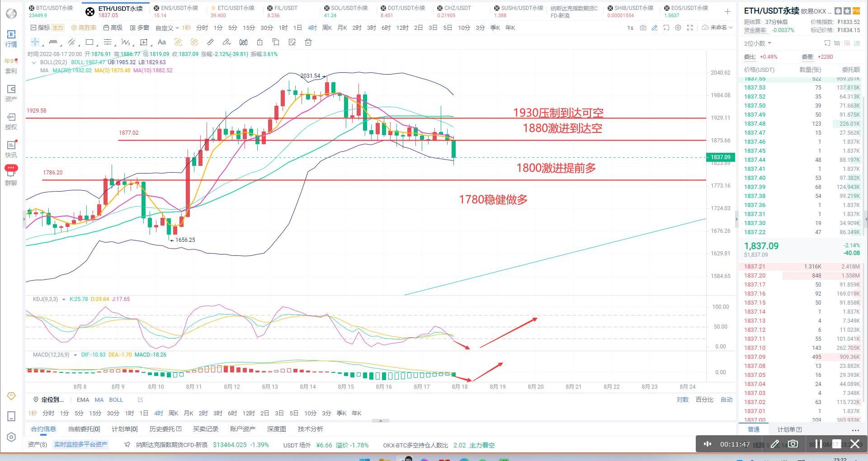Open the 2位小数 decimal dropdown
Image resolution: width=868 pixels, height=461 pixels.
[x=757, y=43]
